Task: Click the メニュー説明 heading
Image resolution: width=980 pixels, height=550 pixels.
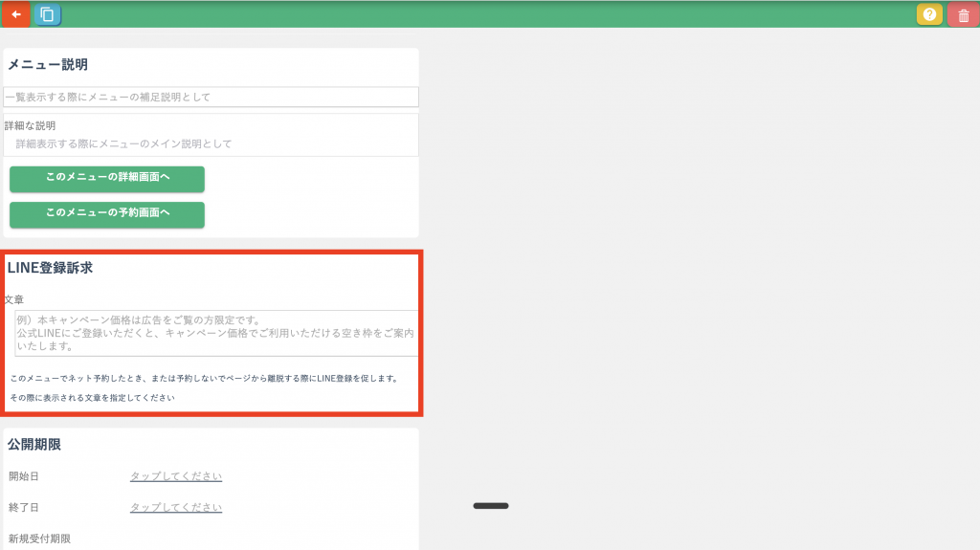Action: (x=48, y=65)
